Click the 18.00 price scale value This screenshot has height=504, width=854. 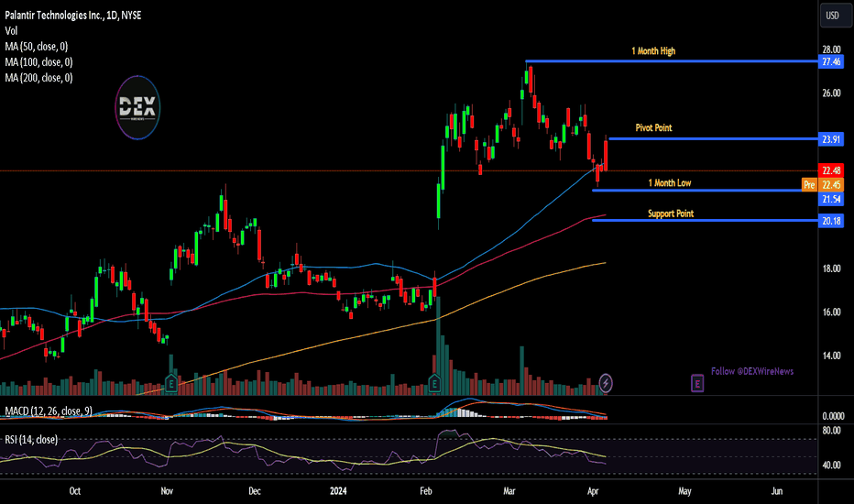point(831,268)
